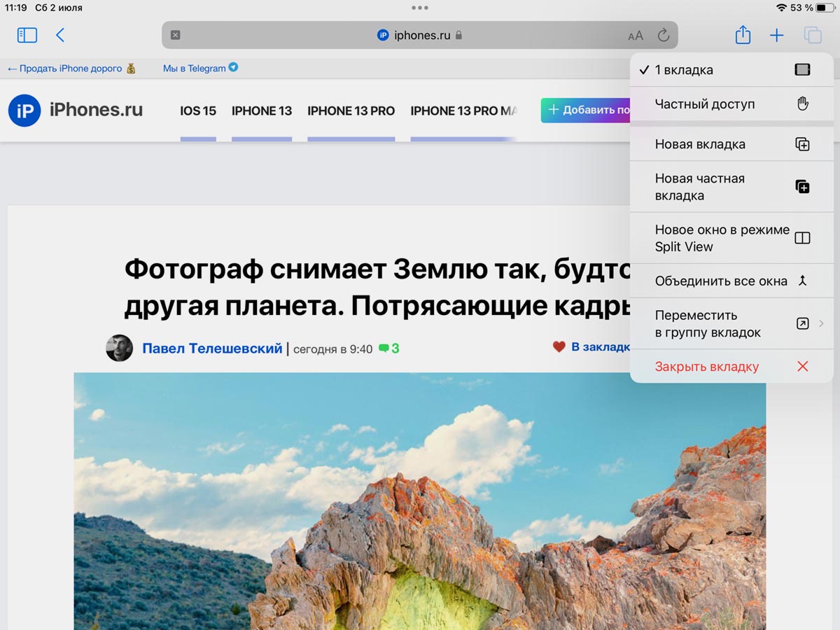The height and width of the screenshot is (630, 840).
Task: Open author Павел Телешевский profile
Action: coord(212,348)
